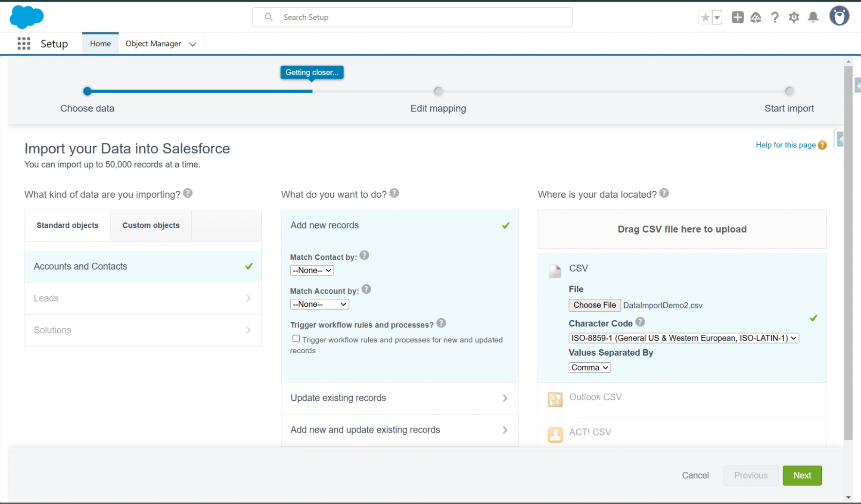Open the App Launcher grid icon
The image size is (861, 504).
point(24,44)
